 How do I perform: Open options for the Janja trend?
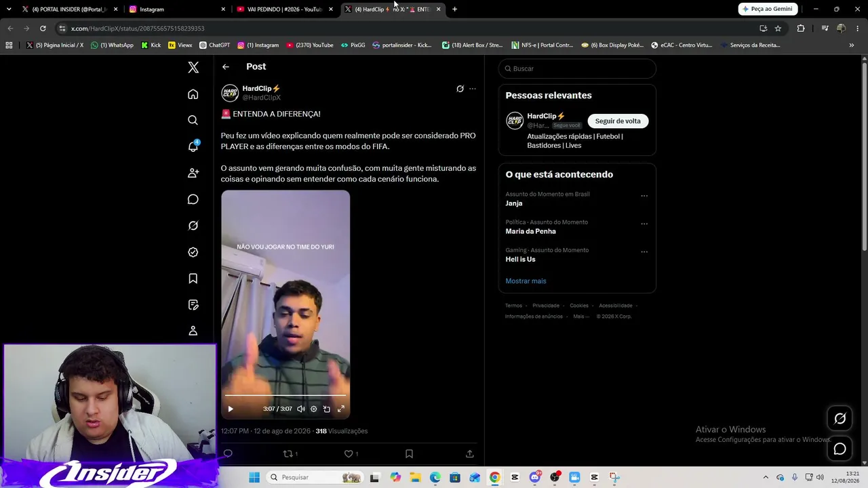(x=644, y=196)
